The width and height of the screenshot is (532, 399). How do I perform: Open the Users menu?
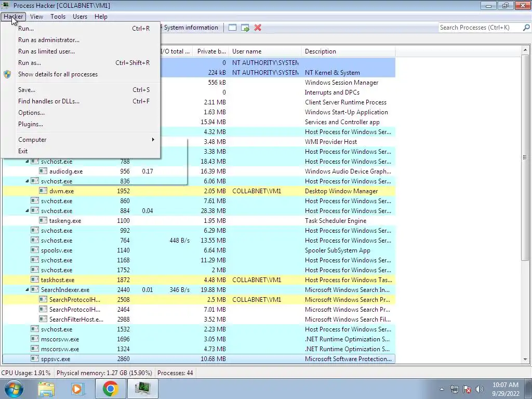(79, 17)
